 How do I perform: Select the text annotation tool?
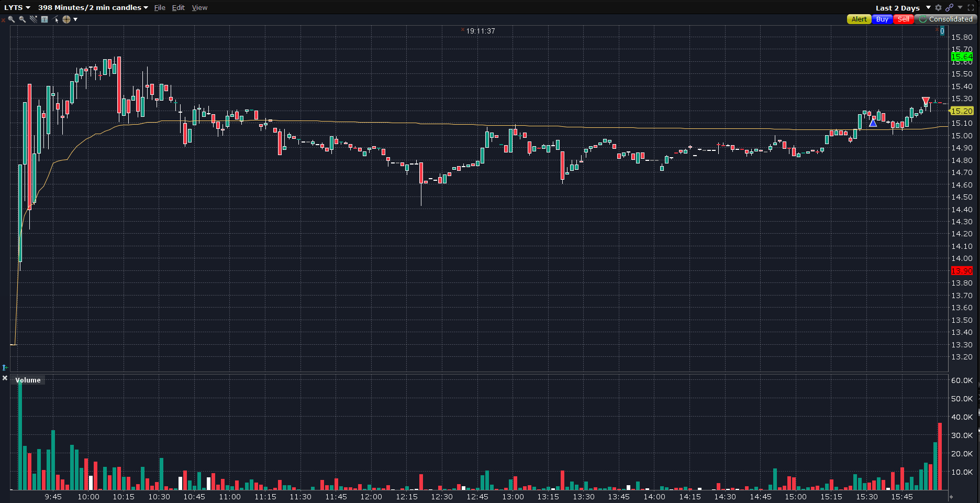click(x=44, y=19)
